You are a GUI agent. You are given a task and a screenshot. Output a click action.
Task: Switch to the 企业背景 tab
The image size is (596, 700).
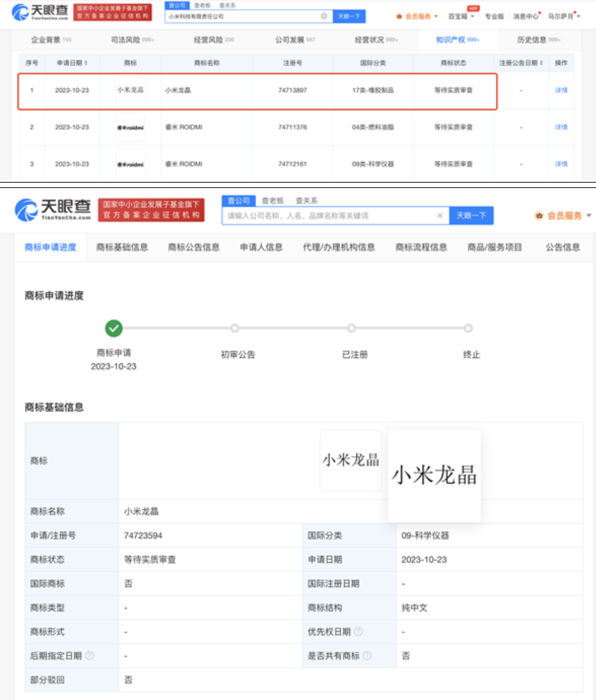tap(51, 40)
